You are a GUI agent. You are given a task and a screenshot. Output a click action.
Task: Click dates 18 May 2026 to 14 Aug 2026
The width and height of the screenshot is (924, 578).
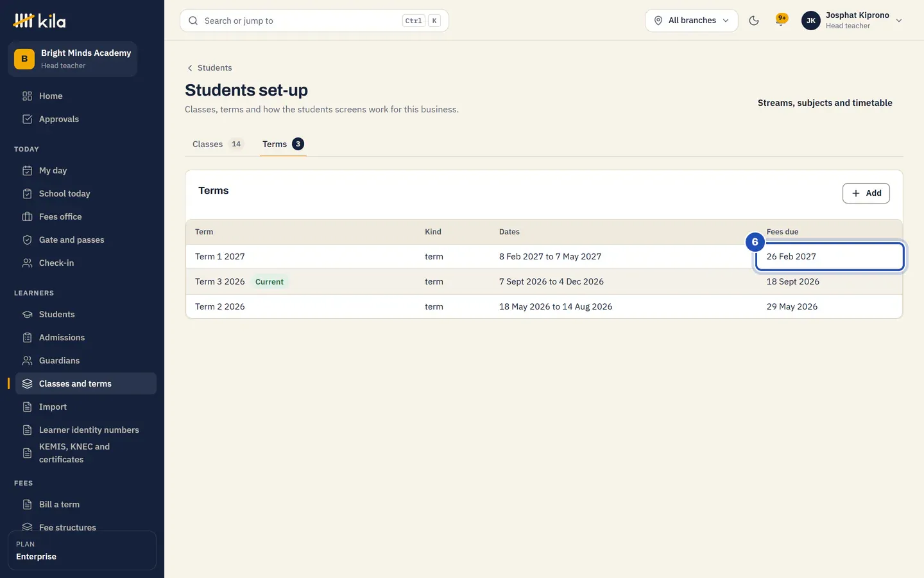pyautogui.click(x=556, y=306)
